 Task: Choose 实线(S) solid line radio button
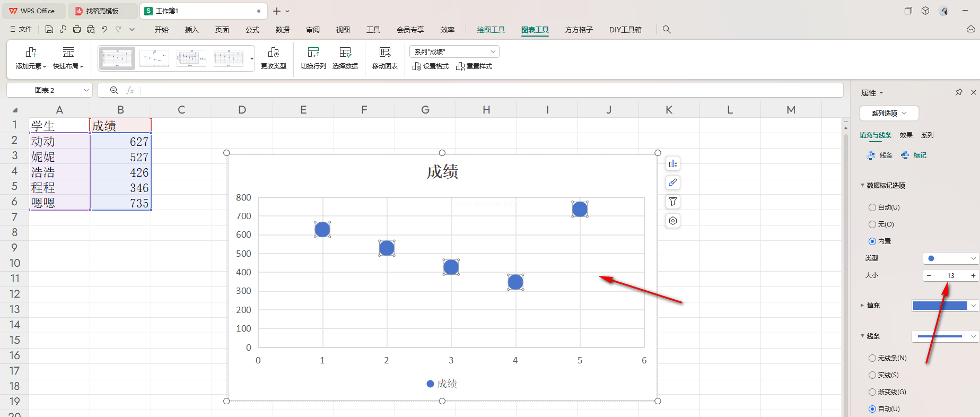872,375
